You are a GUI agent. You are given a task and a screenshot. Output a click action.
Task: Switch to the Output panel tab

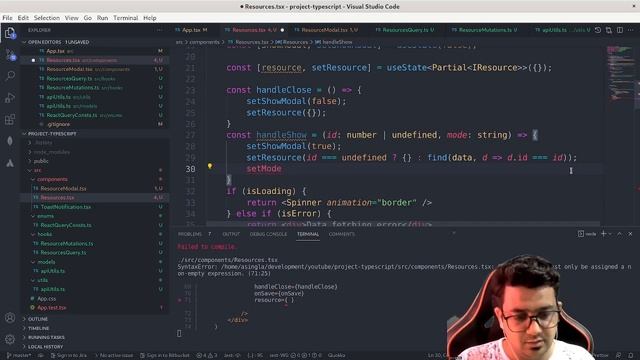tap(231, 234)
